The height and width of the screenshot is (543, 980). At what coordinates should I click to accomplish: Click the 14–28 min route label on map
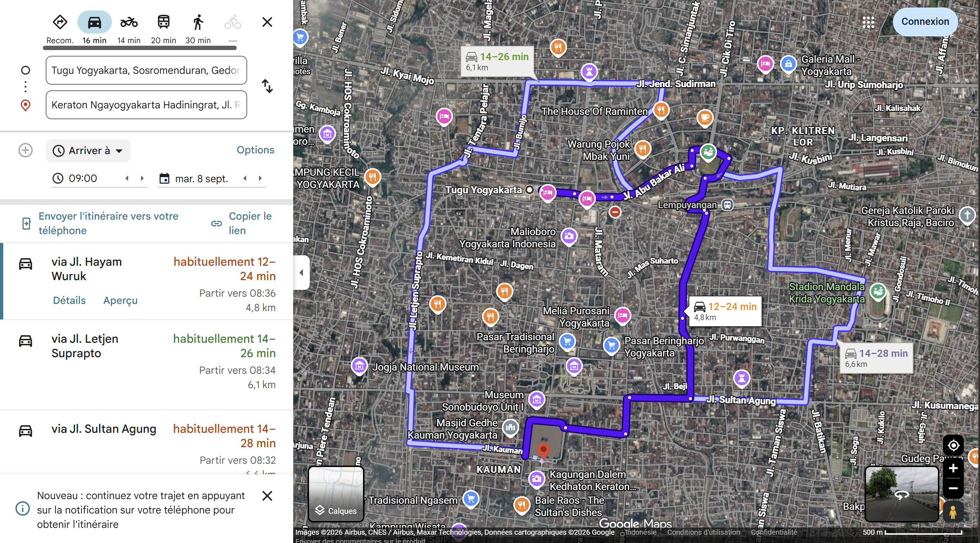876,358
